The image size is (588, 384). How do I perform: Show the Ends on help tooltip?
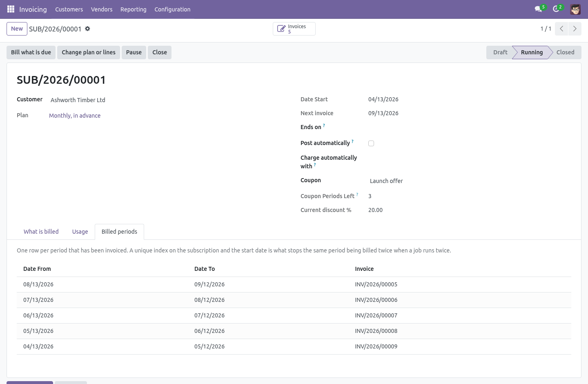324,125
